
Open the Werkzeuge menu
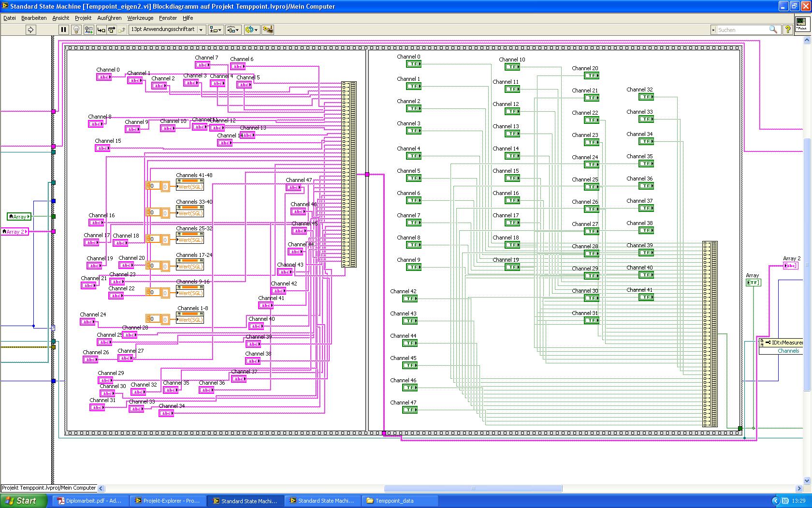(x=140, y=18)
